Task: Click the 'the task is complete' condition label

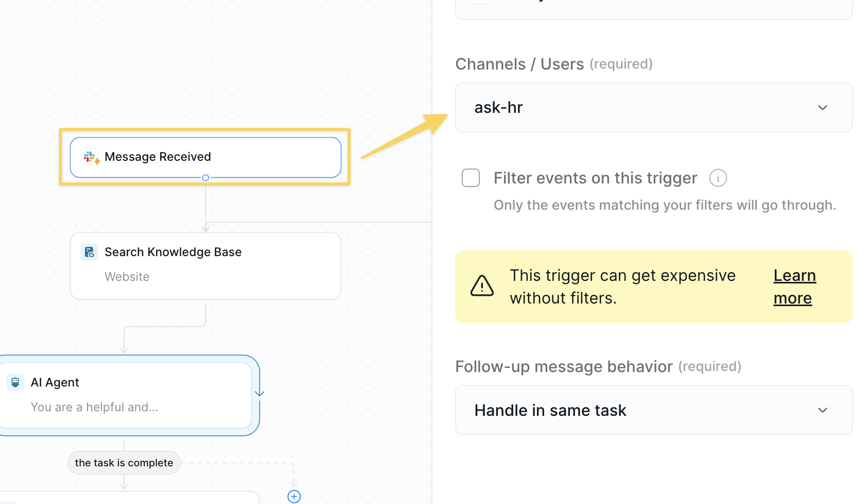Action: tap(124, 463)
